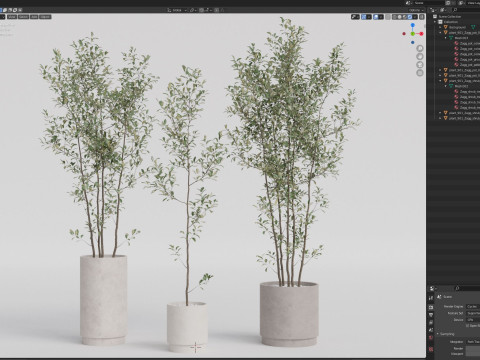The width and height of the screenshot is (480, 360).
Task: Open the outliner display mode dropdown
Action: coord(444,10)
